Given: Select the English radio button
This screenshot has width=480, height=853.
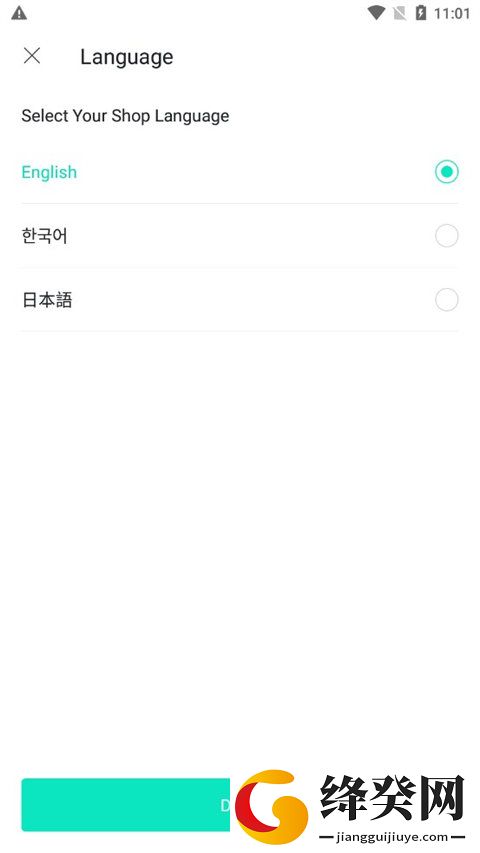Looking at the screenshot, I should 447,172.
